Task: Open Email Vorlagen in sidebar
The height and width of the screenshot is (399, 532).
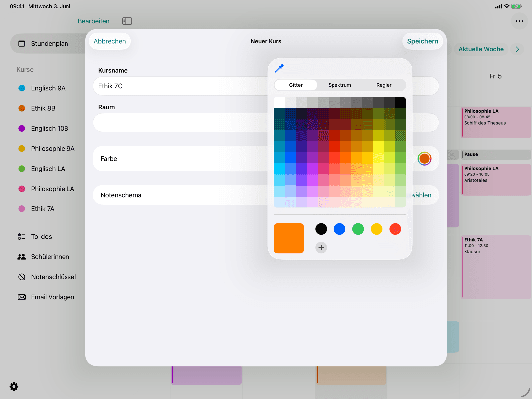Action: 53,297
